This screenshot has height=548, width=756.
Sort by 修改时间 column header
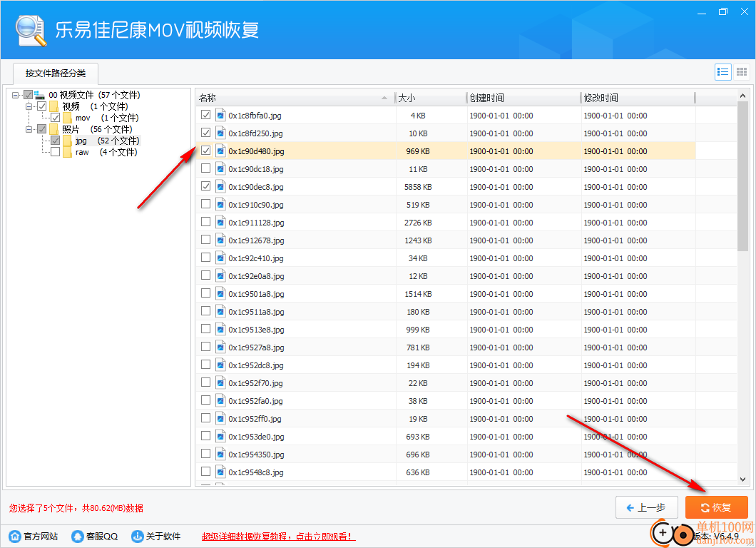click(638, 98)
